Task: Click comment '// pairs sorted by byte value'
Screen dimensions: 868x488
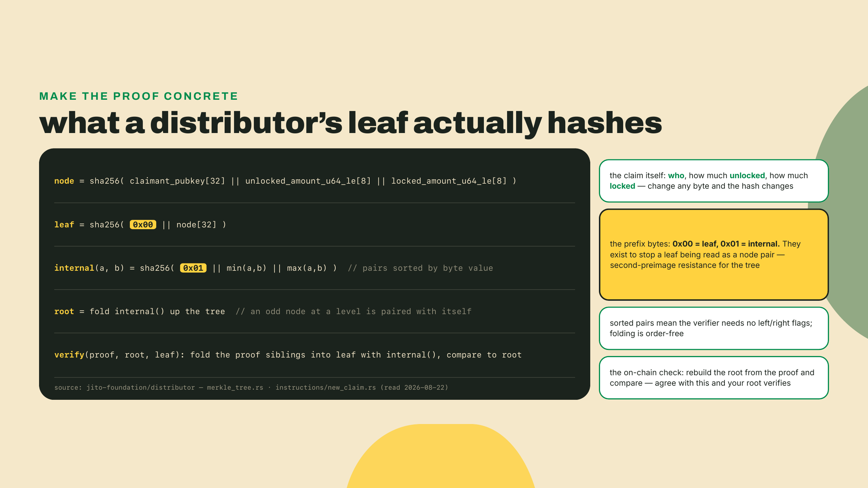Action: 420,268
